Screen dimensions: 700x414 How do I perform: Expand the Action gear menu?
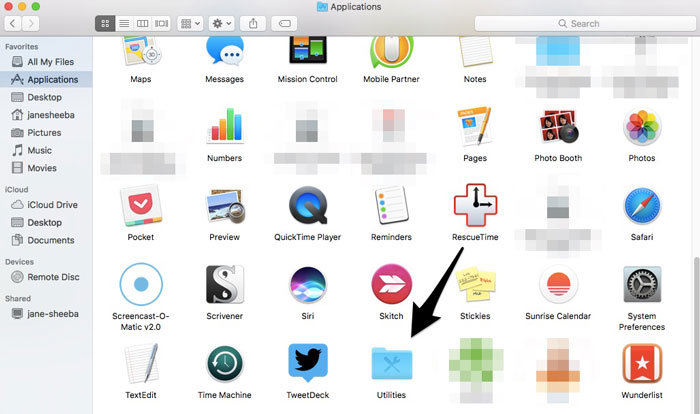click(220, 23)
